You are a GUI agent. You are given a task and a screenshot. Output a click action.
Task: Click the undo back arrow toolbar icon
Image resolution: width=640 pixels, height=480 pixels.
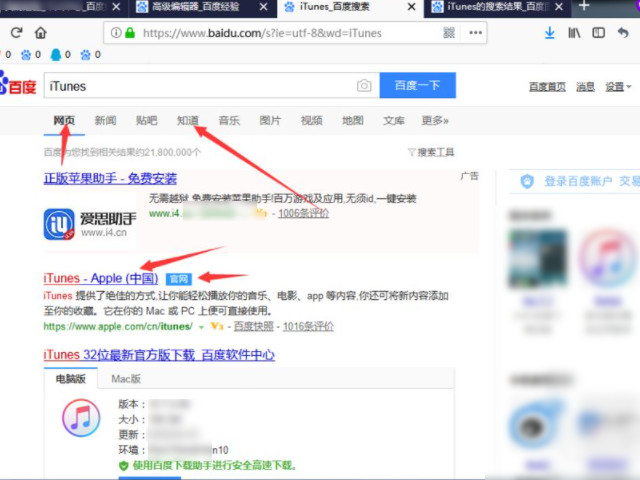pyautogui.click(x=623, y=33)
